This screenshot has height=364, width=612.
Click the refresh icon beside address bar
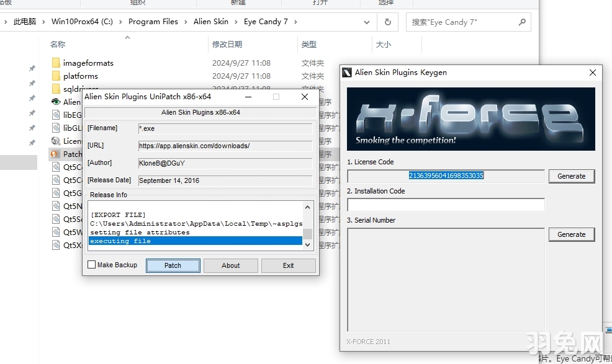(388, 22)
